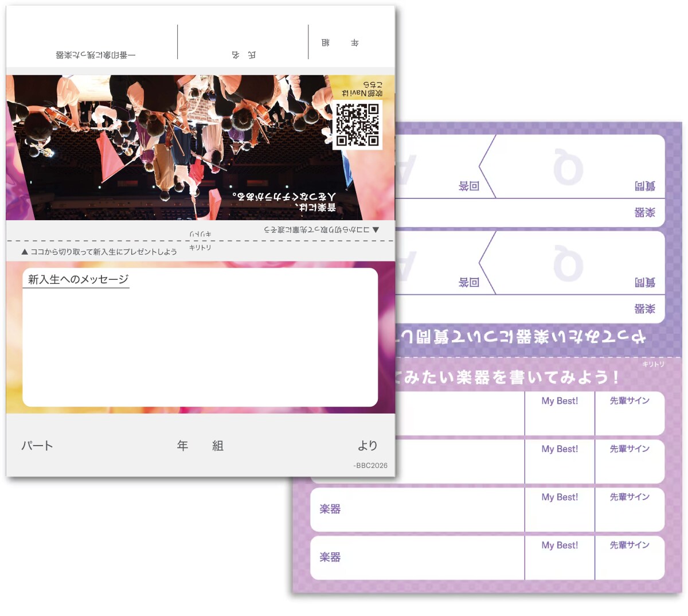Viewport: 688px width, 616px height.
Task: Click the パート label on the white card
Action: [x=37, y=446]
